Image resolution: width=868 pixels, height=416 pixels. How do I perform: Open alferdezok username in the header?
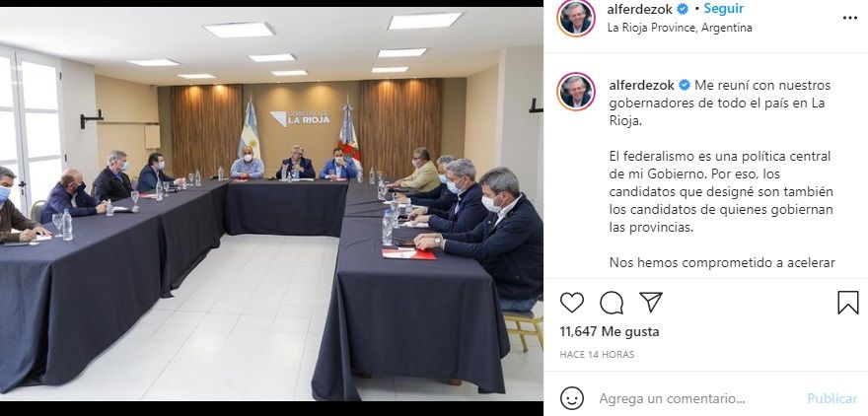[640, 10]
